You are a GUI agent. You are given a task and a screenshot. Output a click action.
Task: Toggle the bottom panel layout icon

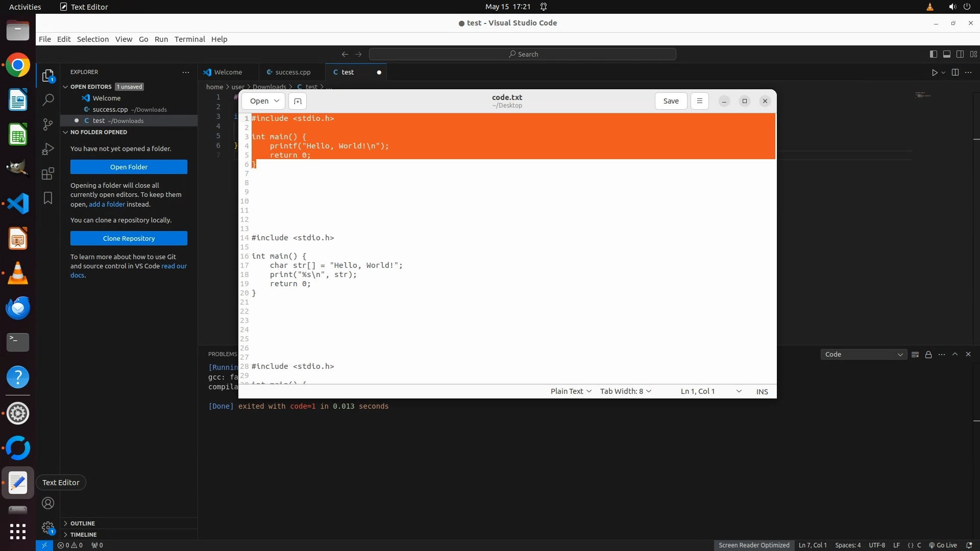point(946,54)
